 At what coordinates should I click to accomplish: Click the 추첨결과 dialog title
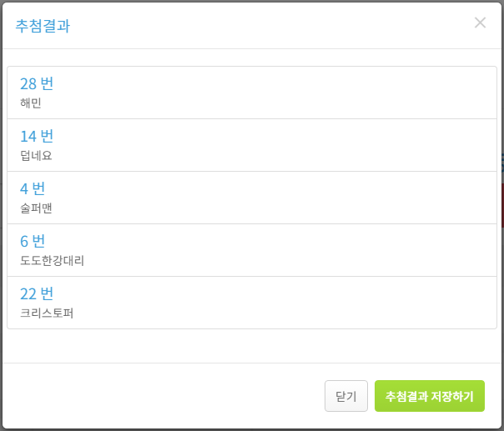coord(43,26)
